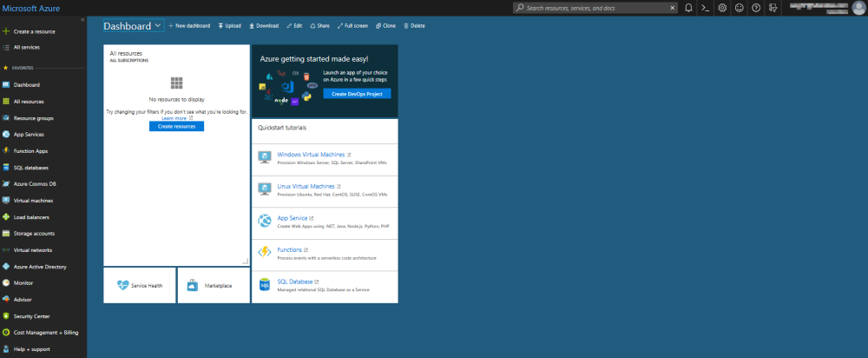Open the Storage accounts icon
868x358 pixels.
point(6,234)
